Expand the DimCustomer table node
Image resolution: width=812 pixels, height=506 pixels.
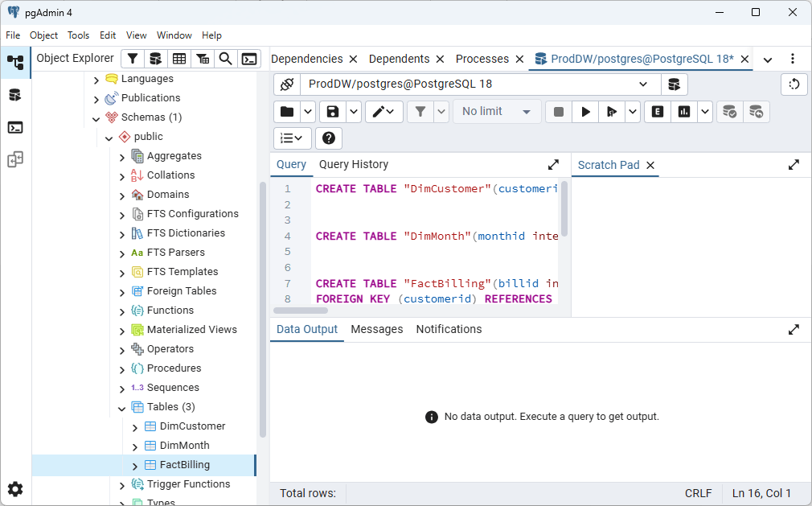tap(134, 426)
